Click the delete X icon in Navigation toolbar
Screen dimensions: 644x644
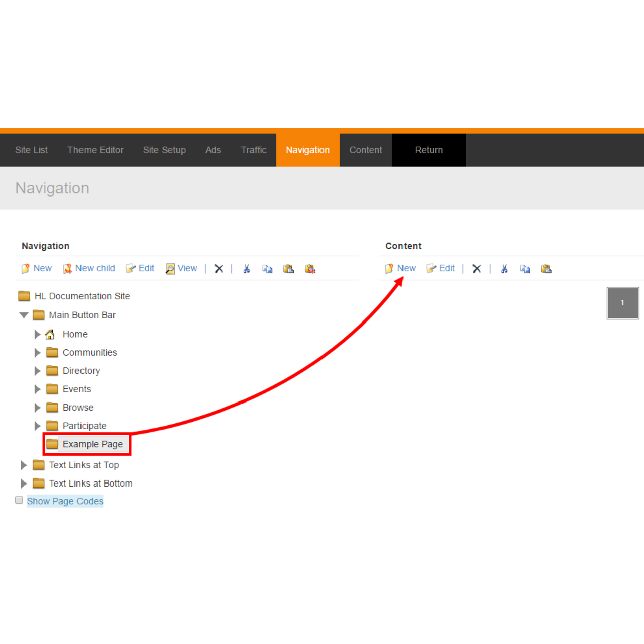(219, 269)
